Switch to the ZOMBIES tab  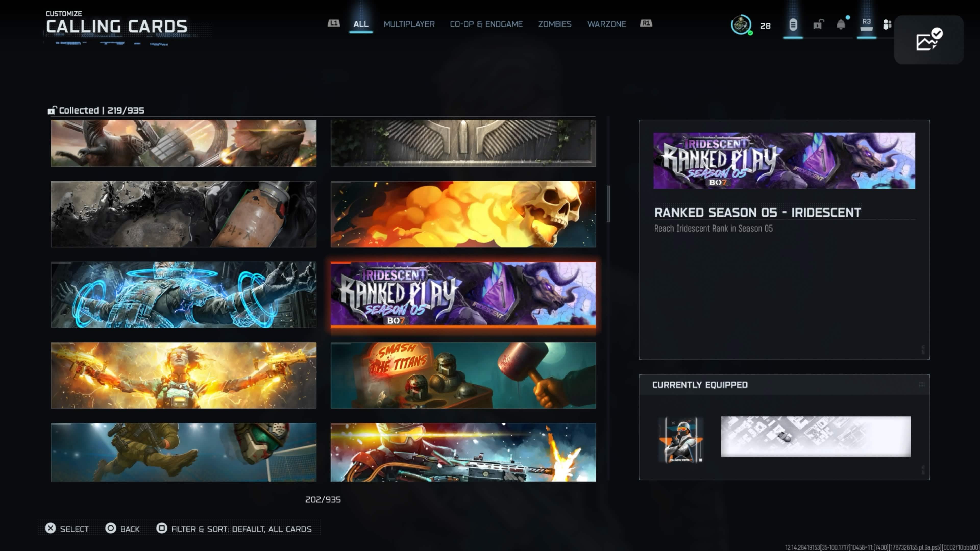(x=555, y=24)
